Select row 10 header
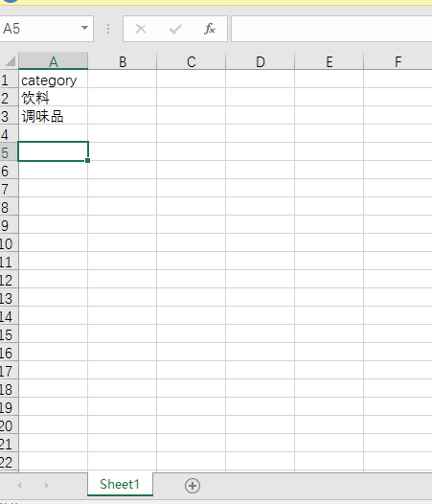This screenshot has width=432, height=504. pos(9,243)
